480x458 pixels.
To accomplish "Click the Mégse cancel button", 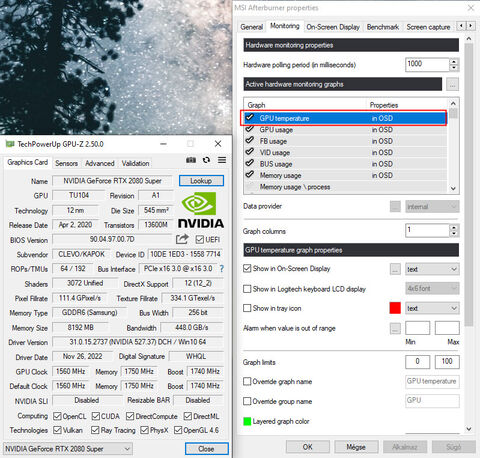I will coord(356,447).
